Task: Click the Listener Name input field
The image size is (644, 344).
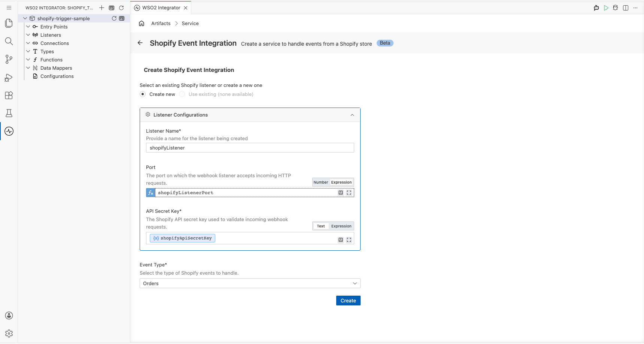Action: [x=250, y=148]
